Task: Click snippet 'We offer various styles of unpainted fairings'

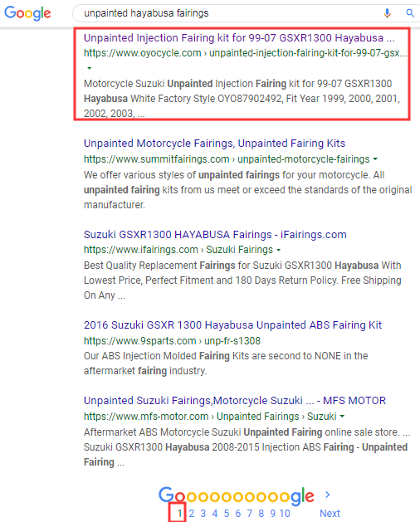Action: click(x=248, y=190)
